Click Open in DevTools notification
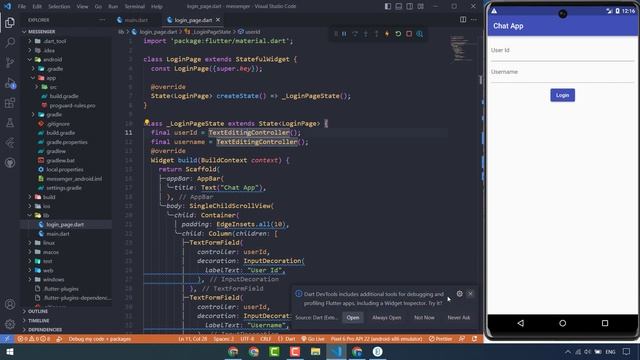Image resolution: width=640 pixels, height=360 pixels. tap(353, 318)
